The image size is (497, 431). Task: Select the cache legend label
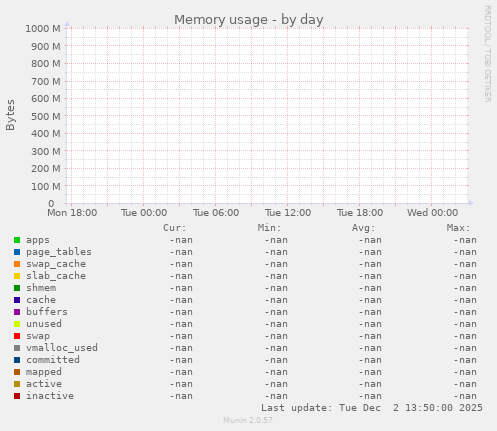pyautogui.click(x=41, y=300)
